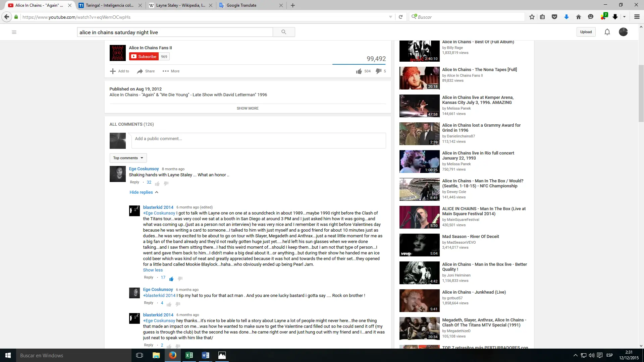Open the Live in Rio full concert thumbnail
The image size is (644, 362).
pyautogui.click(x=419, y=162)
